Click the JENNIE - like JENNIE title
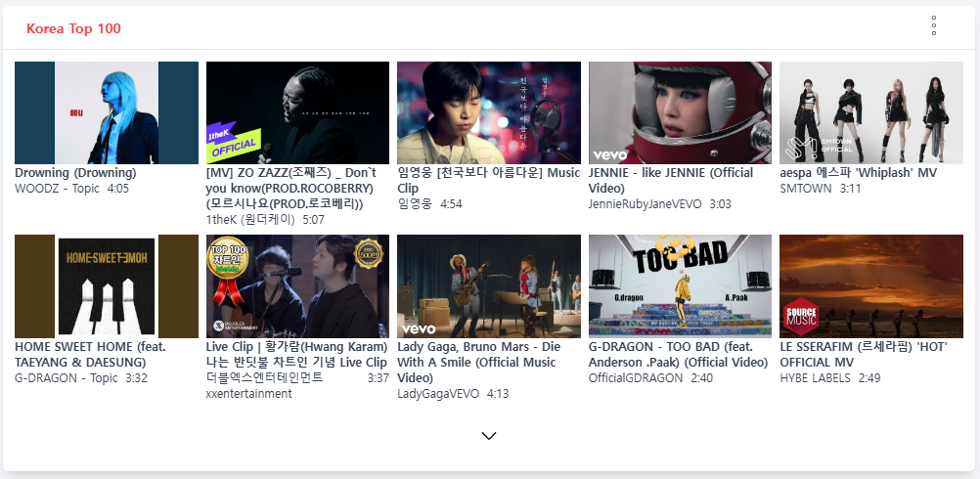This screenshot has width=980, height=479. click(671, 181)
